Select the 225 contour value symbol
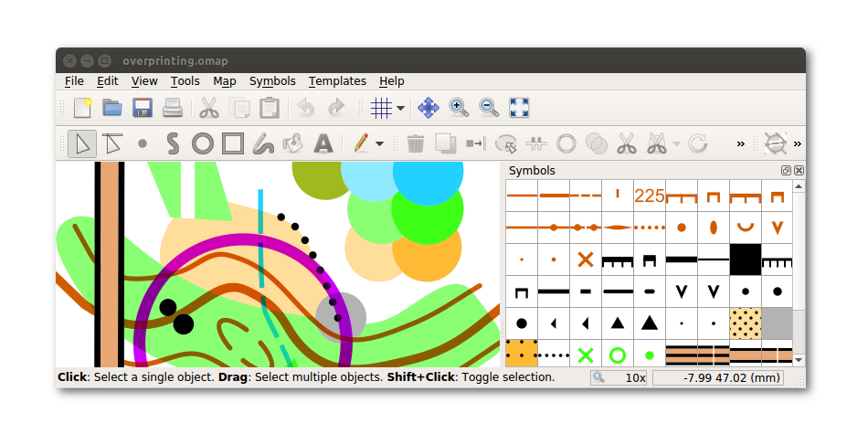The height and width of the screenshot is (434, 868). click(650, 196)
